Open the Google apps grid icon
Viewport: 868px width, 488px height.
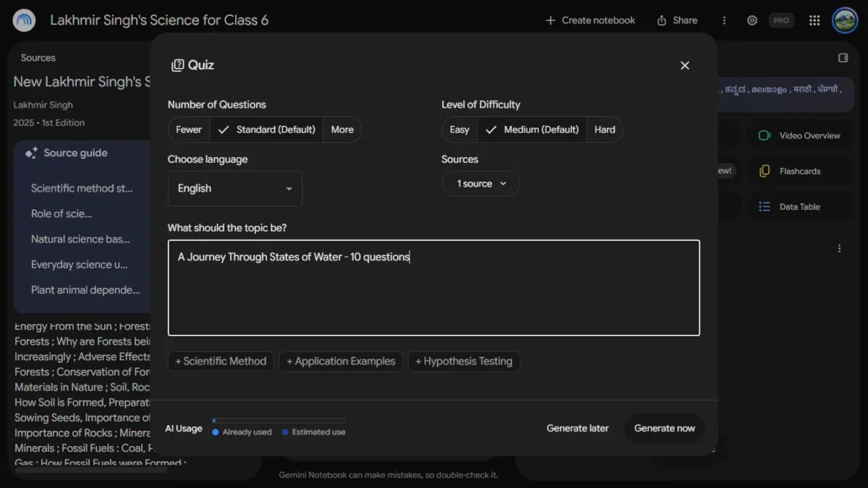click(x=814, y=20)
